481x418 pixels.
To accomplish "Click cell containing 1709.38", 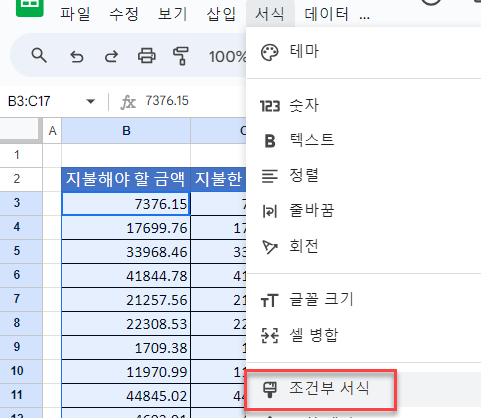I will tap(126, 348).
